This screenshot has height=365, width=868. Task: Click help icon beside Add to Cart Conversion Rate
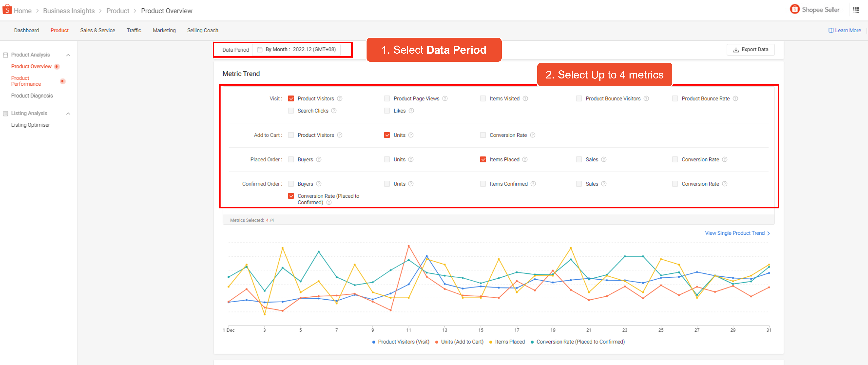532,135
